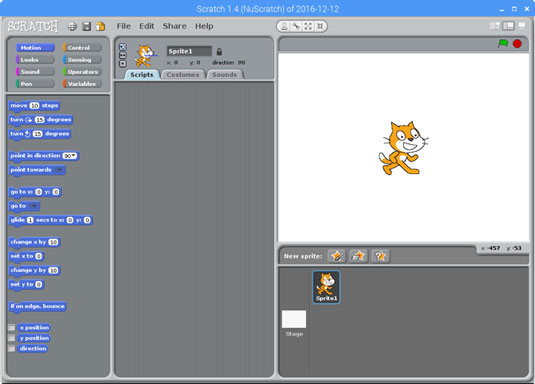
Task: Select the shrink sprite tool
Action: pyautogui.click(x=320, y=26)
